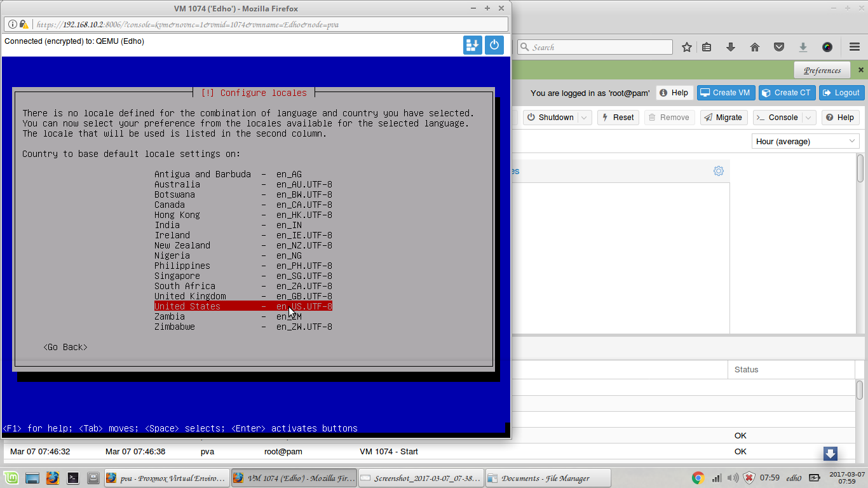Screen dimensions: 868x488
Task: Open the Firefox hamburger menu
Action: point(853,47)
